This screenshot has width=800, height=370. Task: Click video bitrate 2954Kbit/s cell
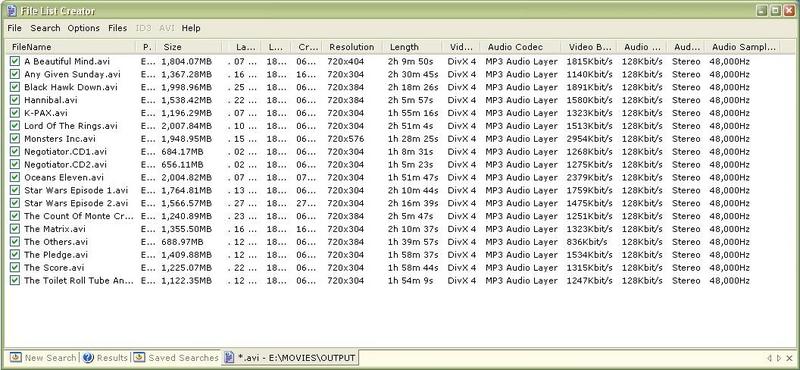(x=589, y=139)
